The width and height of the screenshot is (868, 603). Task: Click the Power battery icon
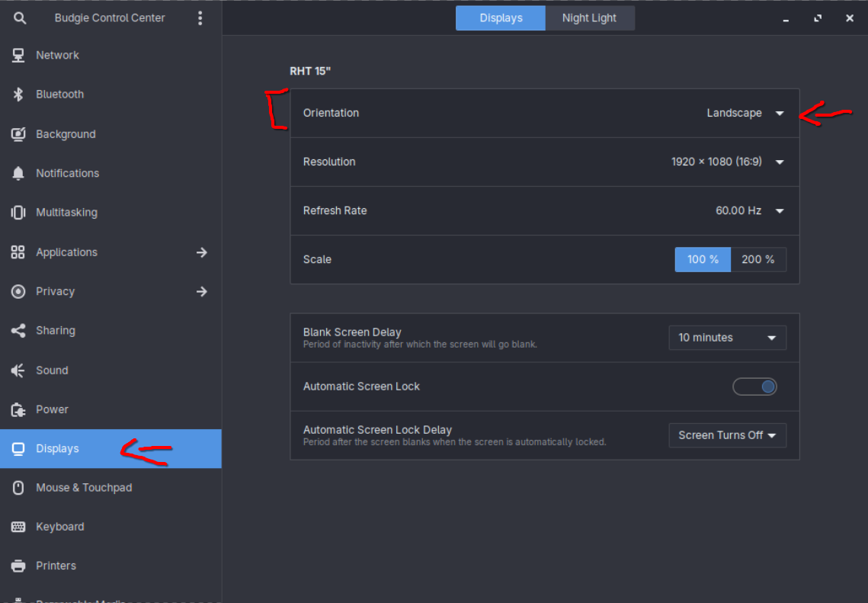[x=18, y=409]
